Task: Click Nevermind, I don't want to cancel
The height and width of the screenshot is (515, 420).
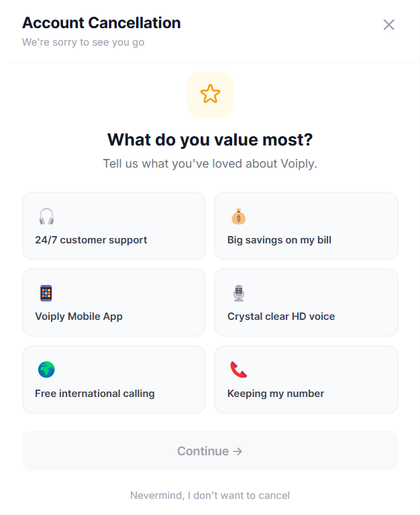Action: (x=210, y=496)
